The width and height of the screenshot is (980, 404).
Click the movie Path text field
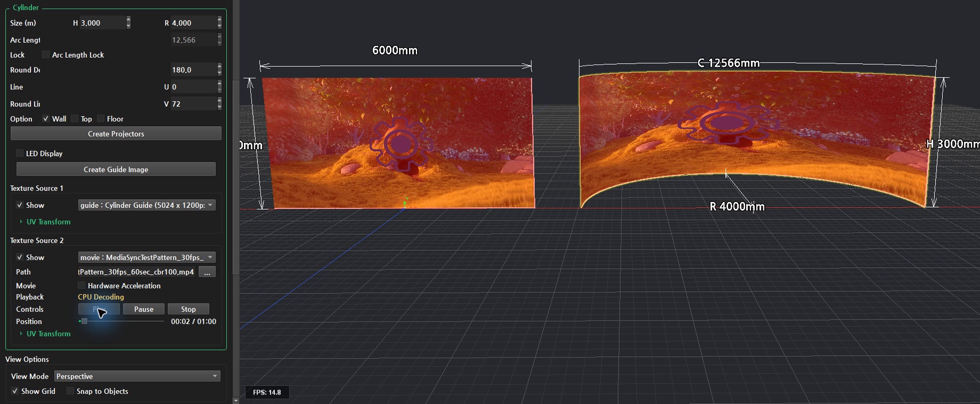(x=137, y=272)
